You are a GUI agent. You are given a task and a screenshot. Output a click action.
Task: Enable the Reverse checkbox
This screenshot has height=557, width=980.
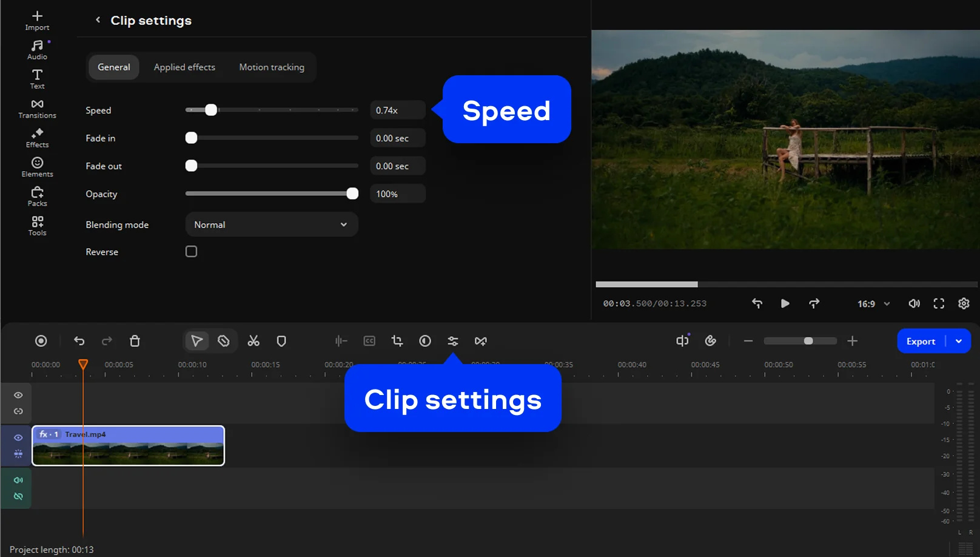coord(191,252)
